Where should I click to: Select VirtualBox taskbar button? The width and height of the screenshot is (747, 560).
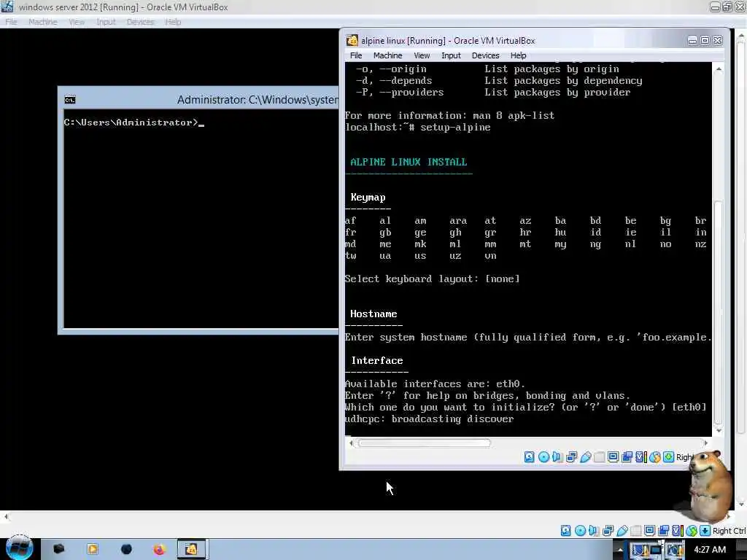(192, 550)
